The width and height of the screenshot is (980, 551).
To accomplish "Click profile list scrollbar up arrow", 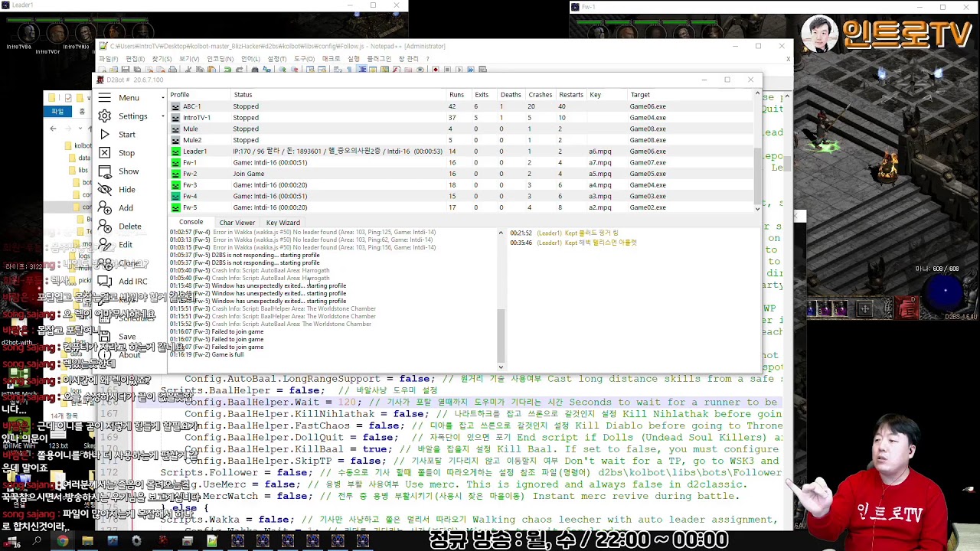I will pos(757,94).
